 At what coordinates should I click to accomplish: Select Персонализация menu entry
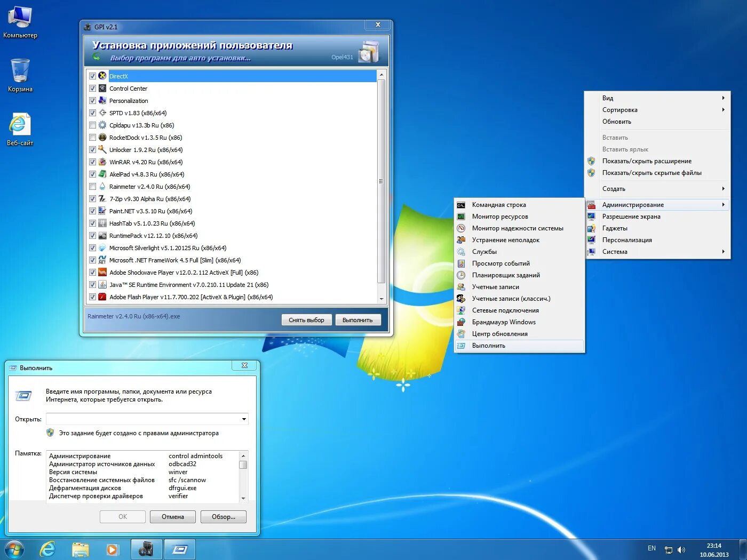tap(657, 240)
